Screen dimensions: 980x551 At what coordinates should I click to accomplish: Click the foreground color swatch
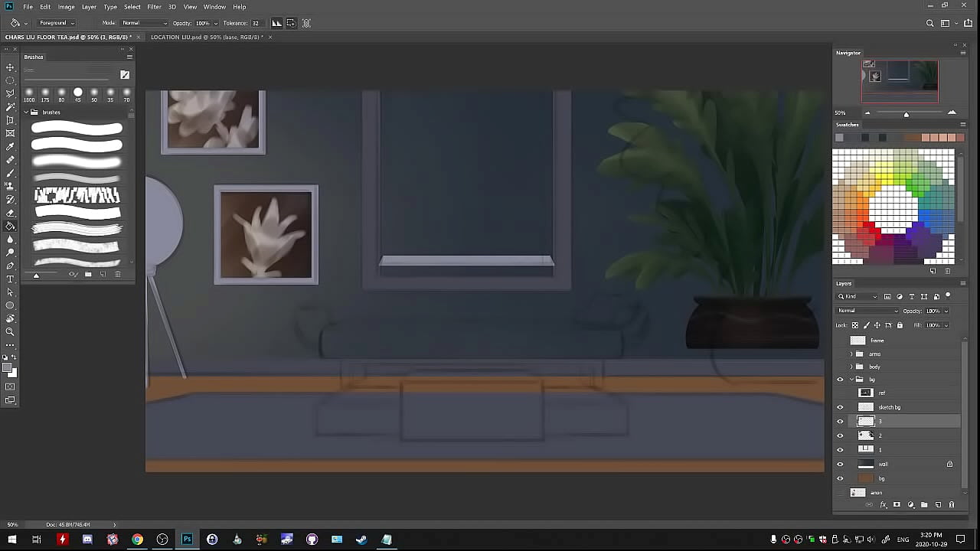click(x=8, y=369)
